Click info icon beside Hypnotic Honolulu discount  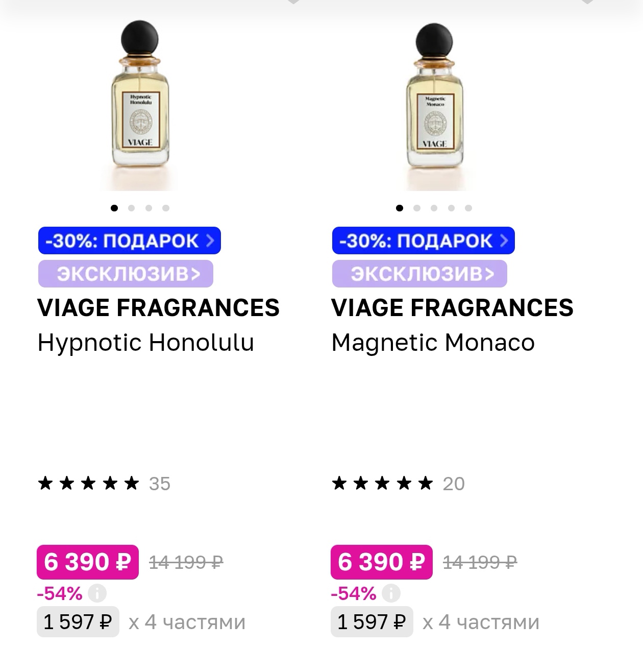[x=97, y=593]
